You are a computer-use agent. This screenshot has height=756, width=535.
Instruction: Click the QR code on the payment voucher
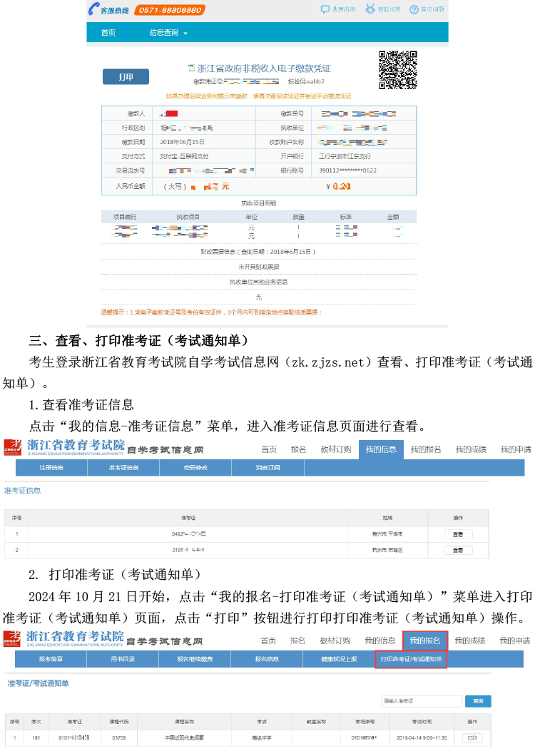pyautogui.click(x=397, y=70)
